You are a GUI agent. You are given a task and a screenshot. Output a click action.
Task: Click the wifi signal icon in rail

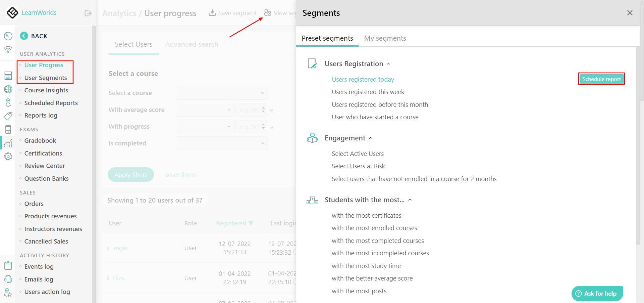[x=8, y=50]
